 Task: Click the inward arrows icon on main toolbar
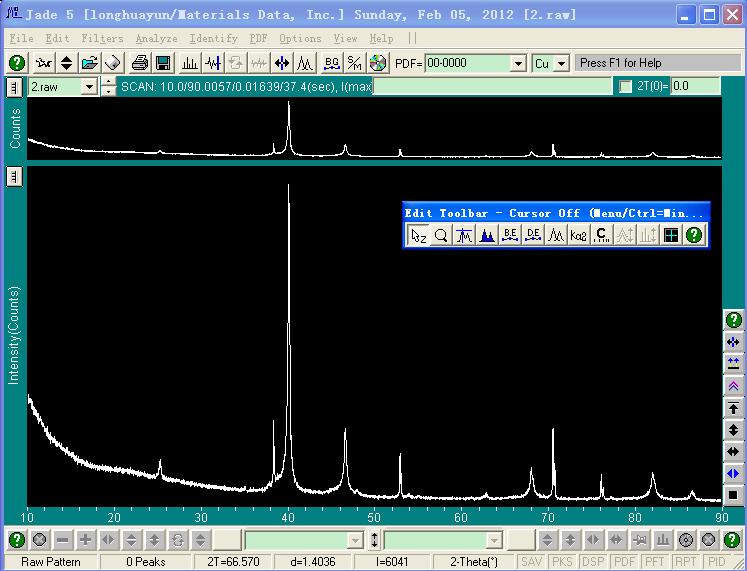[282, 63]
